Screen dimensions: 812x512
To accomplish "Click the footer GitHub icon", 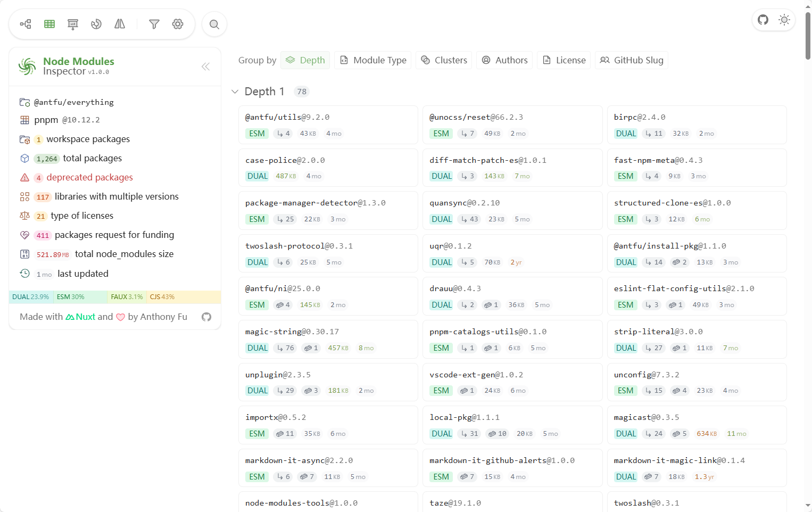I will pos(206,317).
